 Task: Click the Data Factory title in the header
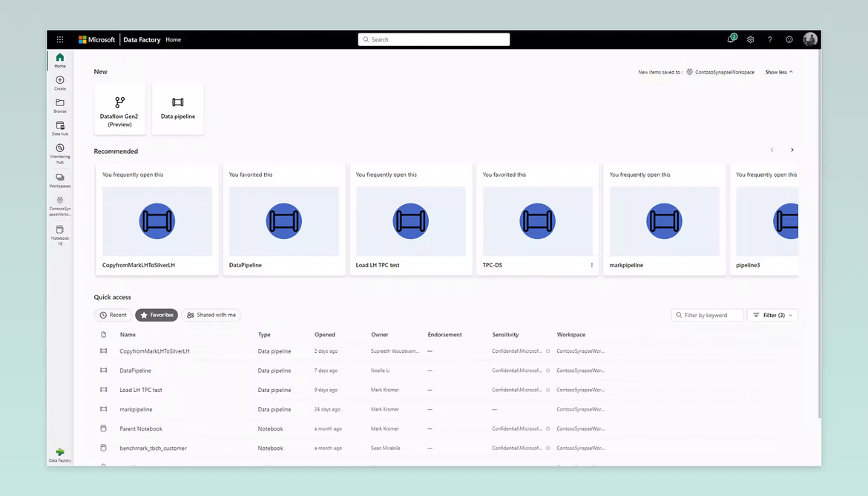(x=142, y=40)
